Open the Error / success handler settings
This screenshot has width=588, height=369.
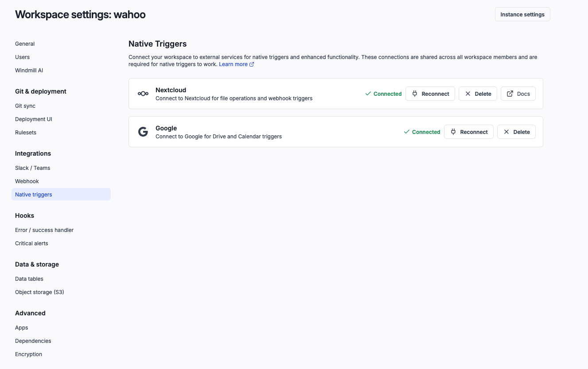[44, 230]
